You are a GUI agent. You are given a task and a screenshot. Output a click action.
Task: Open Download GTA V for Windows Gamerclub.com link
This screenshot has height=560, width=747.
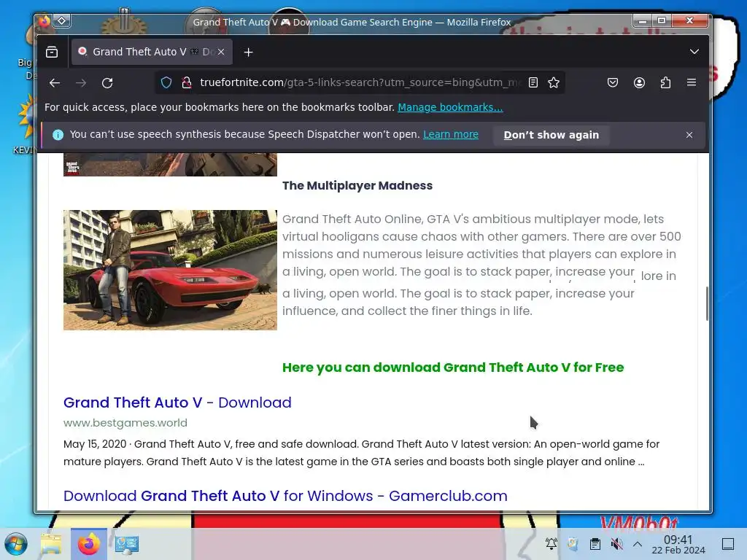(285, 496)
